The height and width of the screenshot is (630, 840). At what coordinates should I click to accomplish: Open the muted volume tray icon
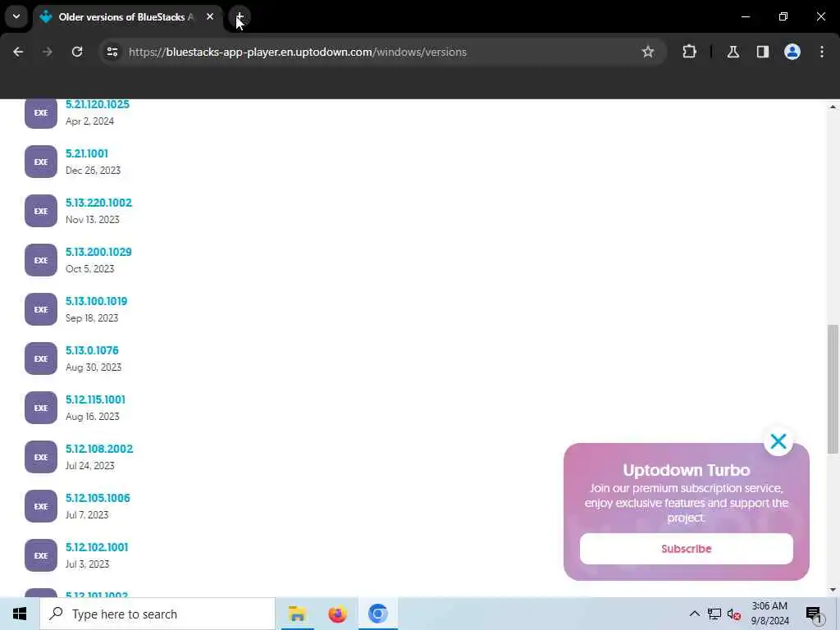point(734,614)
